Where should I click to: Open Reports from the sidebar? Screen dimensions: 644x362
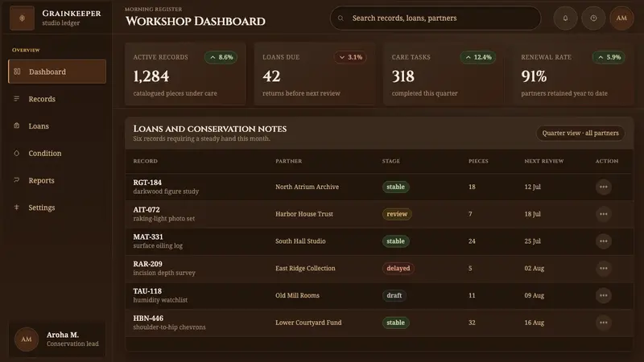(57, 180)
